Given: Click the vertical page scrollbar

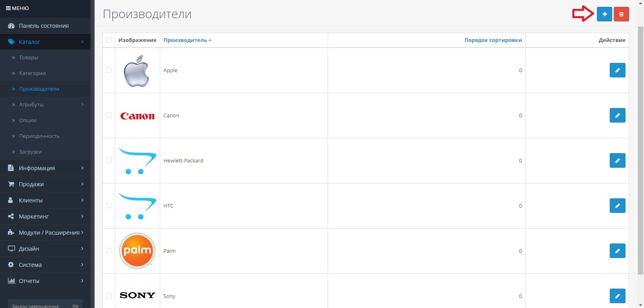Looking at the screenshot, I should pyautogui.click(x=640, y=149).
